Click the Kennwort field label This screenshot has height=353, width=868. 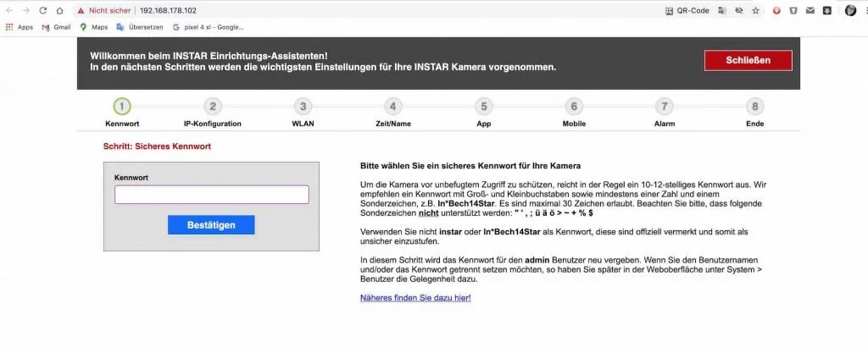pyautogui.click(x=131, y=177)
